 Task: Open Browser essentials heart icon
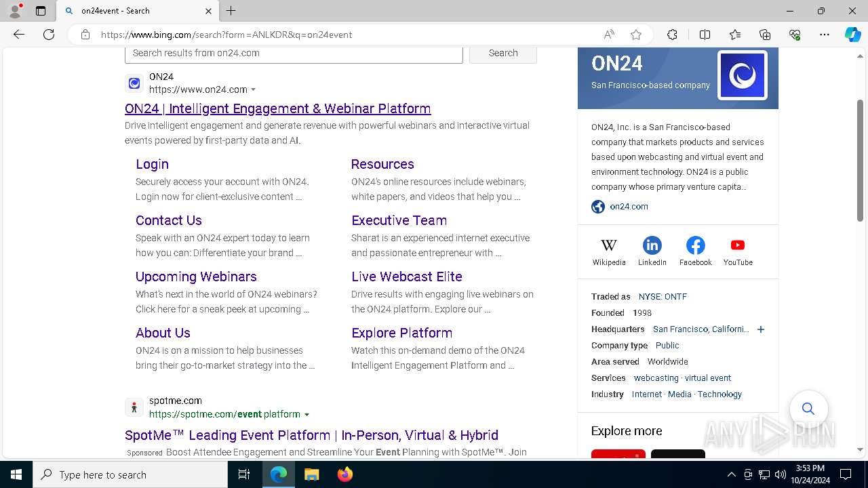[x=795, y=35]
